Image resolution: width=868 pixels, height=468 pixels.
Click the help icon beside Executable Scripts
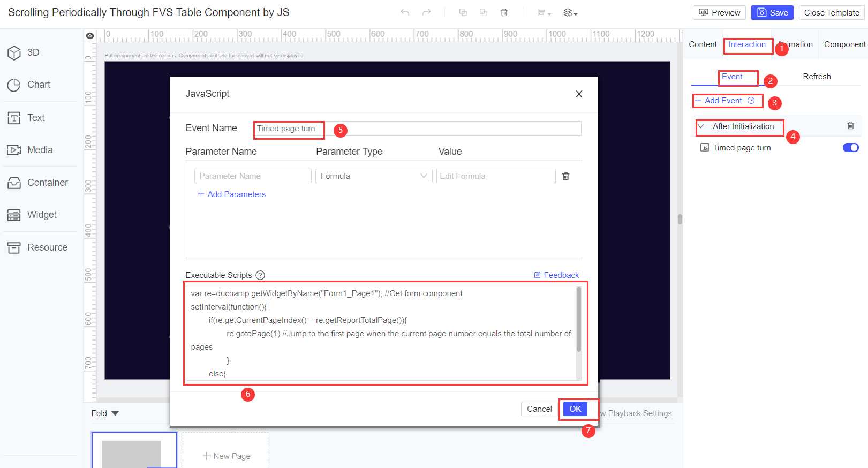[x=260, y=275]
